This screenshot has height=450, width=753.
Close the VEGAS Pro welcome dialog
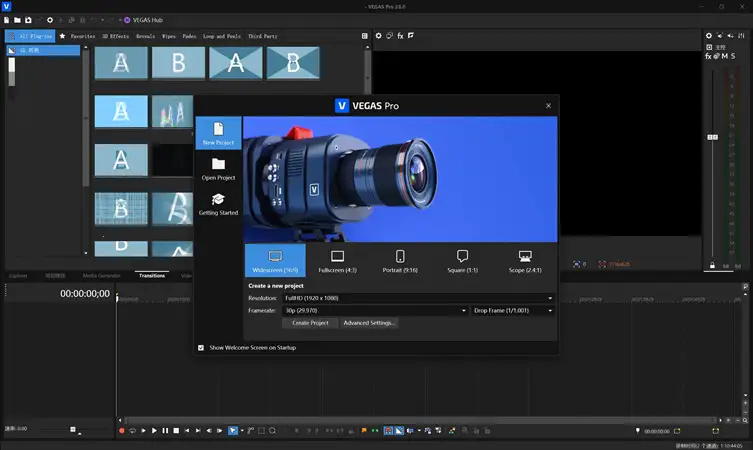(x=548, y=106)
